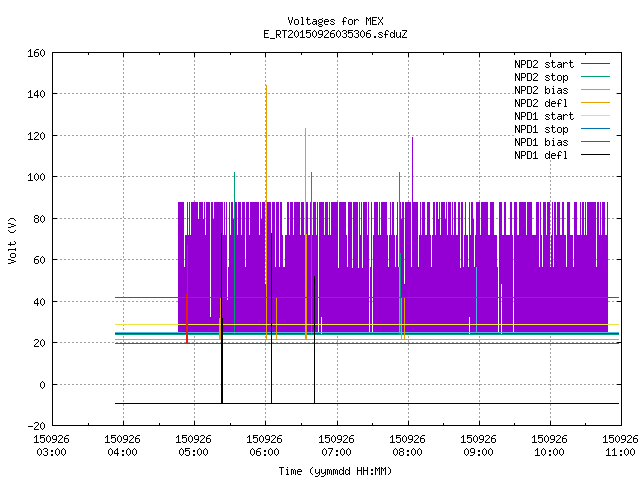Click the 'NPD2 stop' legend label
This screenshot has height=480, width=640.
click(x=541, y=77)
